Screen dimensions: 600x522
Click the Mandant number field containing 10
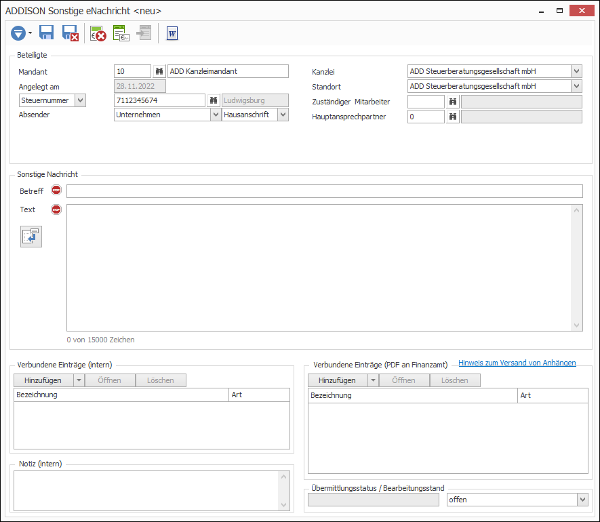coord(132,71)
